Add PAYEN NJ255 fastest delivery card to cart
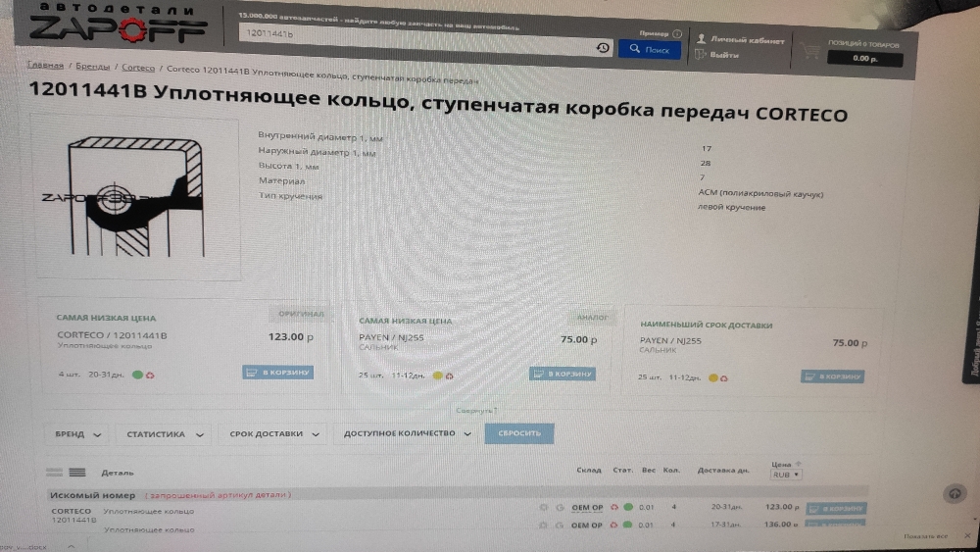Viewport: 980px width, 552px height. [832, 376]
